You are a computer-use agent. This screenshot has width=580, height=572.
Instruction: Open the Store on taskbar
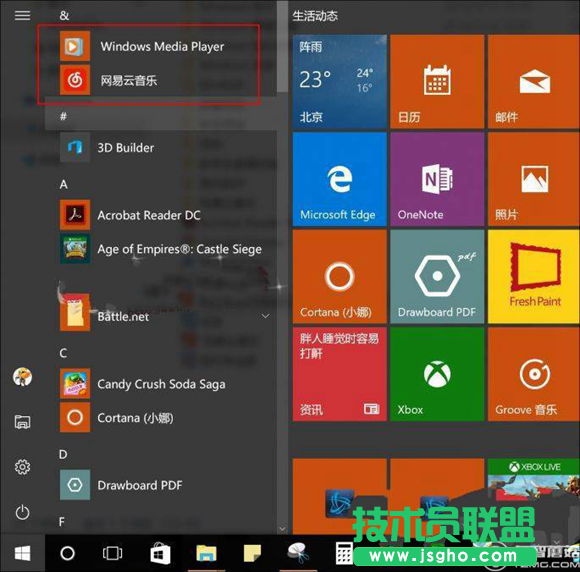click(160, 554)
